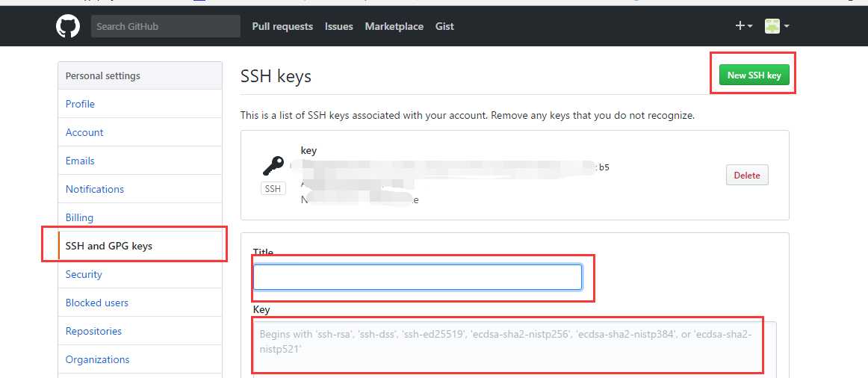Click the black key icon beside the SSH key
Image resolution: width=868 pixels, height=378 pixels.
point(273,165)
